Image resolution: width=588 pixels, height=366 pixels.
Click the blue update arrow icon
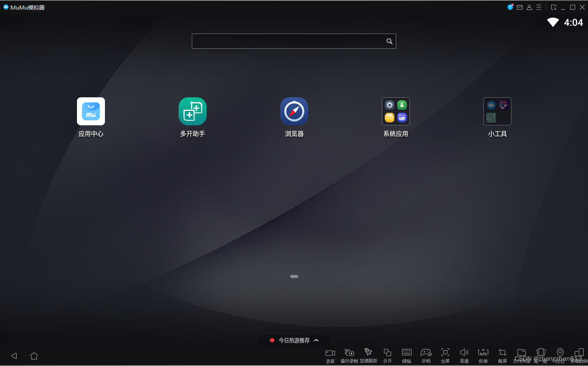click(x=510, y=7)
